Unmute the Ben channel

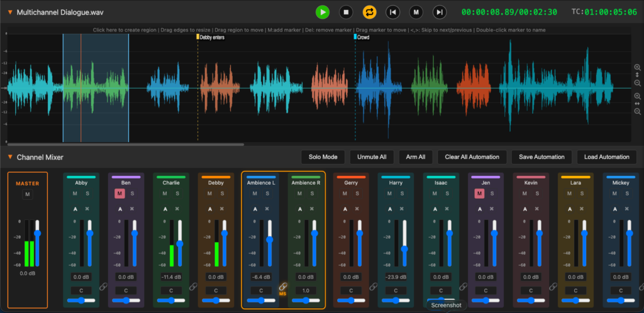120,194
